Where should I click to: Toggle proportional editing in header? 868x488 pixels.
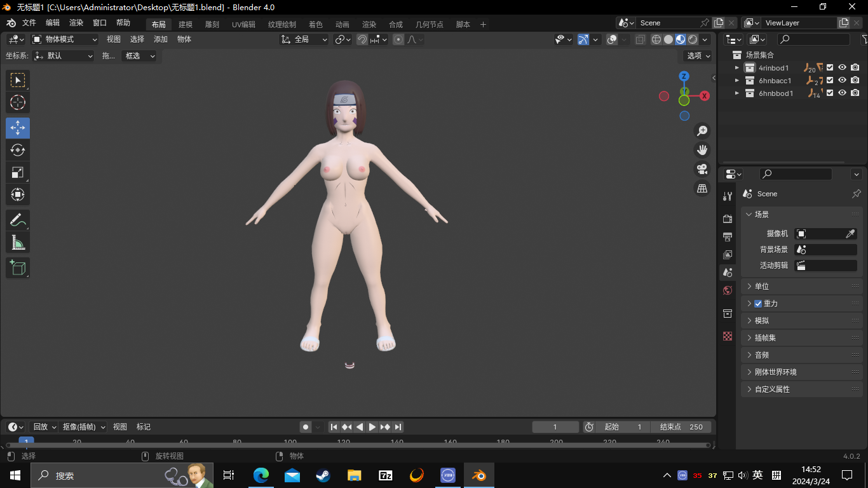(398, 39)
